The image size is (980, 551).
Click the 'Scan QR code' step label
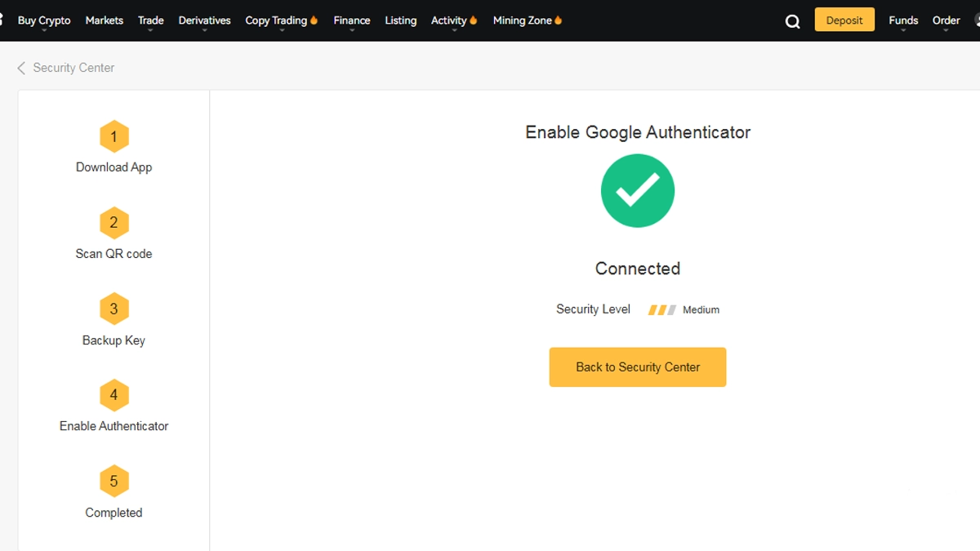click(x=114, y=254)
